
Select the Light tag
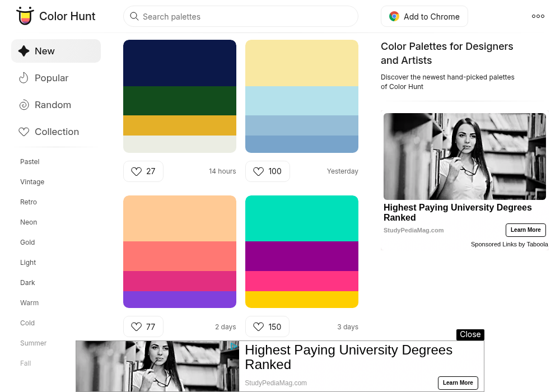(x=28, y=263)
